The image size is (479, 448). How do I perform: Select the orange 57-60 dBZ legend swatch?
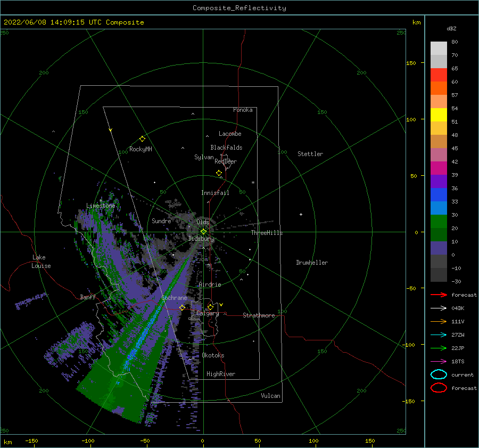point(439,88)
